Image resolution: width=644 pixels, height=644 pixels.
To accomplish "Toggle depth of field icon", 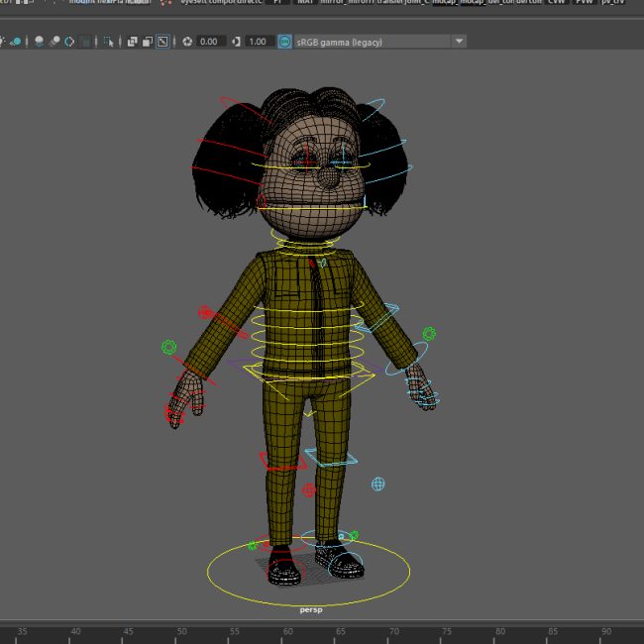I will click(85, 42).
